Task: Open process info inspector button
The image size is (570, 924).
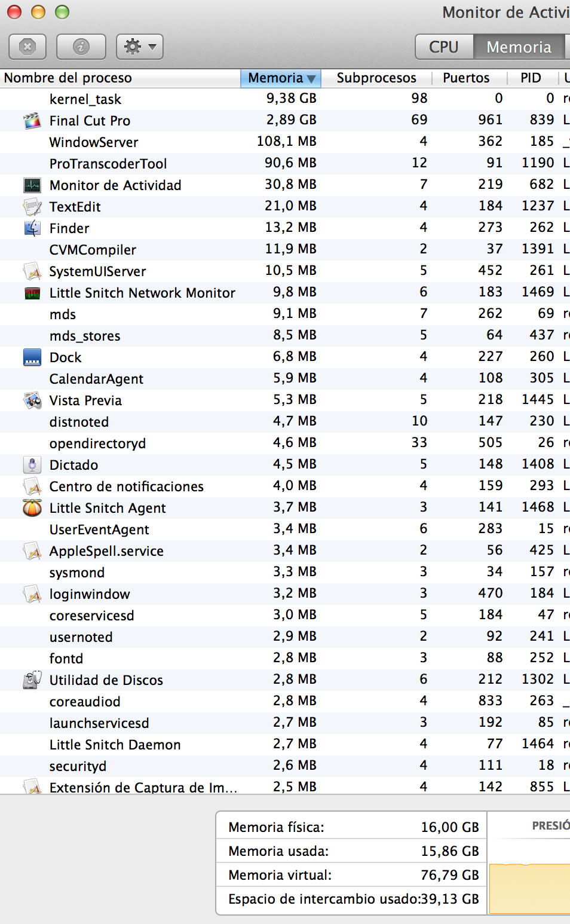Action: coord(81,47)
